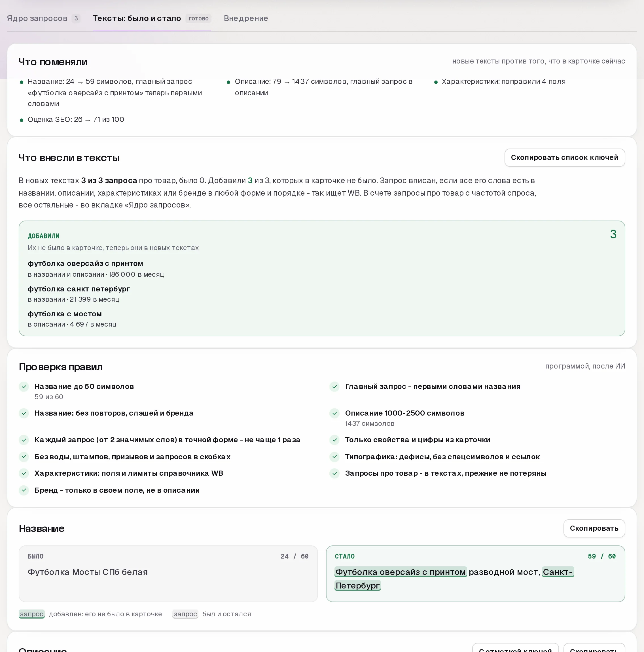Click the Что внесли в тексты heading
This screenshot has height=652, width=644.
point(69,158)
